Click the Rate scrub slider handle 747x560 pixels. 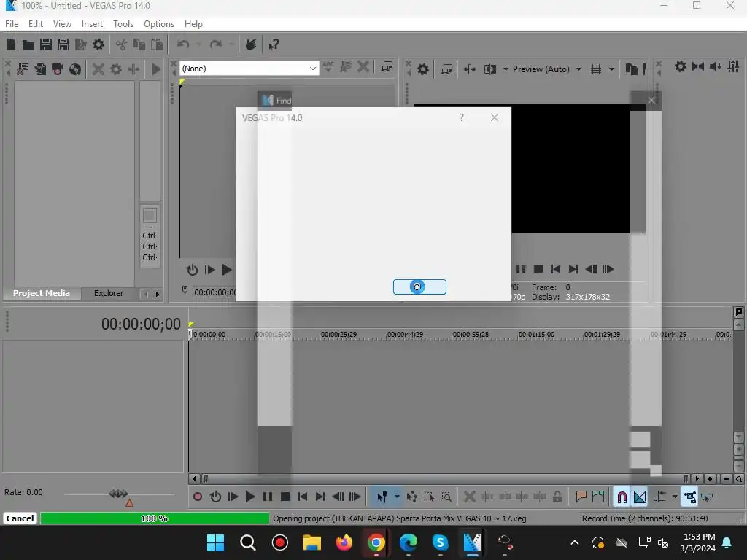click(x=118, y=494)
